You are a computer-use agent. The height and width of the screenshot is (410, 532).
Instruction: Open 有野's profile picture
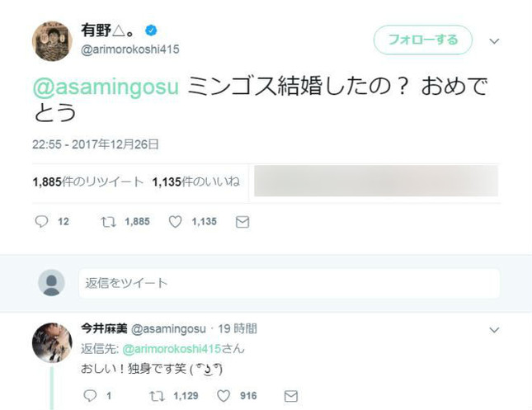click(52, 40)
